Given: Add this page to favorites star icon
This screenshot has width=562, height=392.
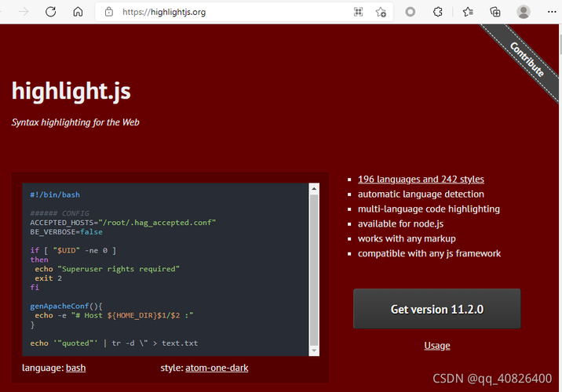Looking at the screenshot, I should coord(381,12).
